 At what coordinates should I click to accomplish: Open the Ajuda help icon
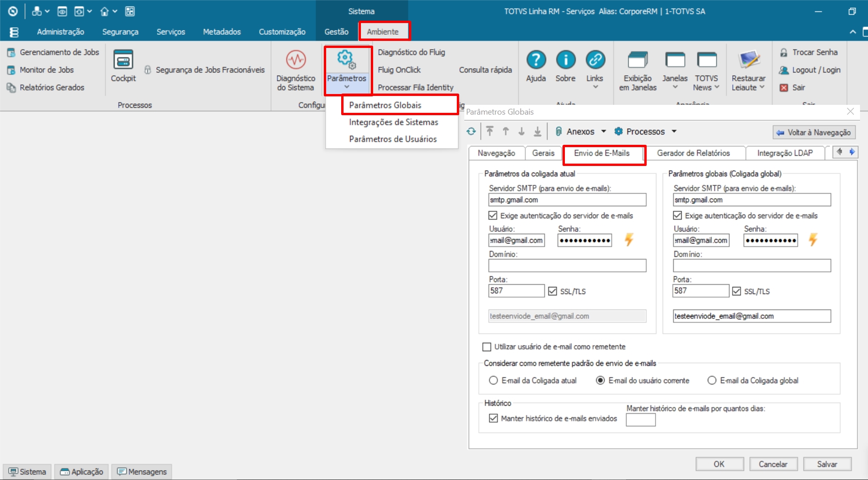pyautogui.click(x=536, y=60)
